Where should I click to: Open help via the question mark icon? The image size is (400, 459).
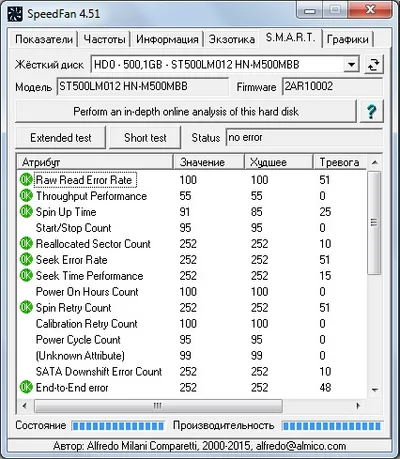[371, 112]
